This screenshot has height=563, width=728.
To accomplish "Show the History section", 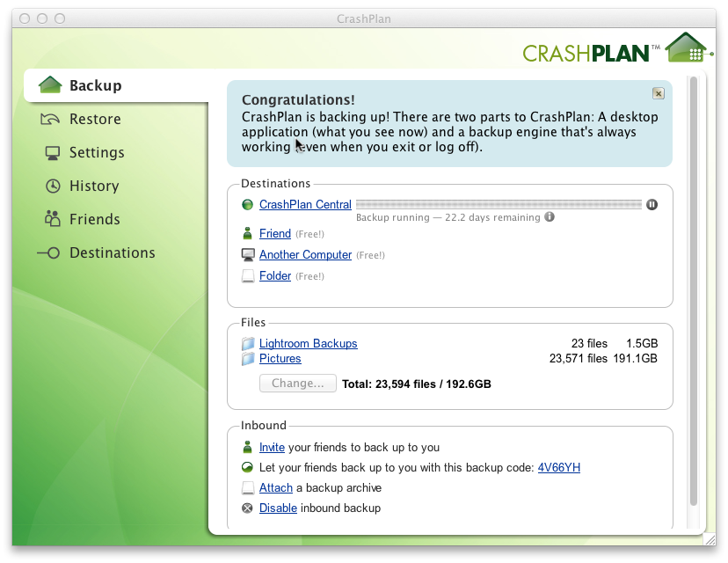I will [93, 186].
